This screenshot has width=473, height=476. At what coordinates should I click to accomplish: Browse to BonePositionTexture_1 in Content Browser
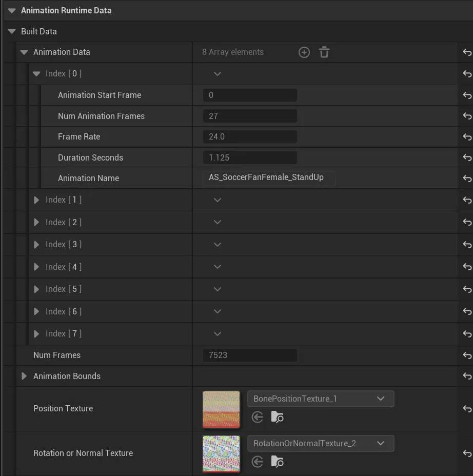point(277,417)
